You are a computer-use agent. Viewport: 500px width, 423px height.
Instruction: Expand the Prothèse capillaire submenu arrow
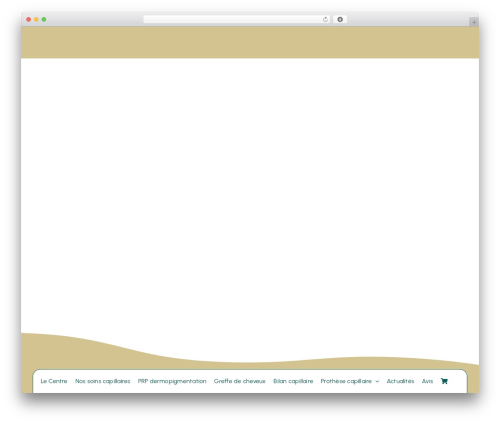click(377, 381)
